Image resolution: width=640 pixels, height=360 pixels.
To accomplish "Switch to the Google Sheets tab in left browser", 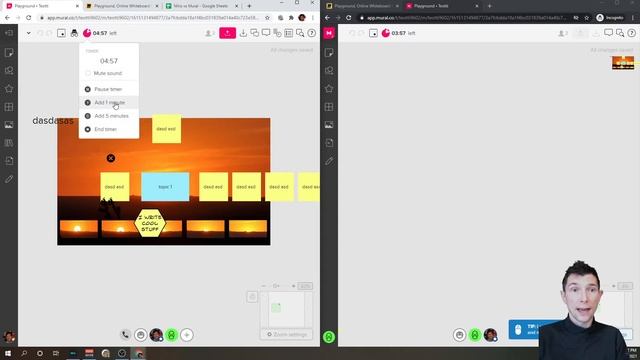I will [x=202, y=6].
